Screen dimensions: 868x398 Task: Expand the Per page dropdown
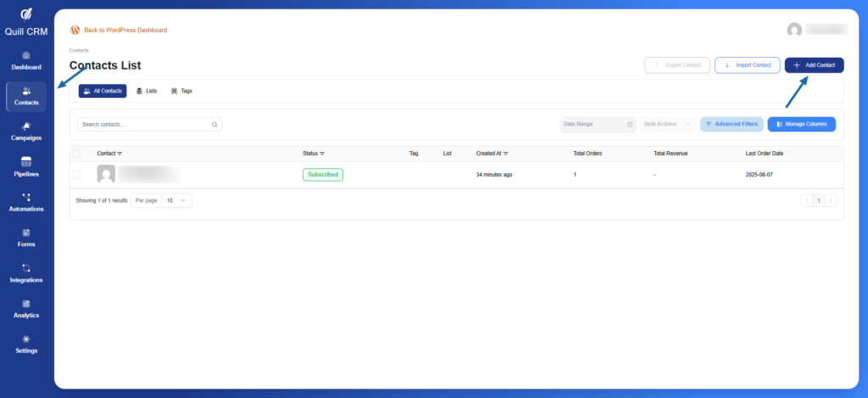pyautogui.click(x=176, y=200)
